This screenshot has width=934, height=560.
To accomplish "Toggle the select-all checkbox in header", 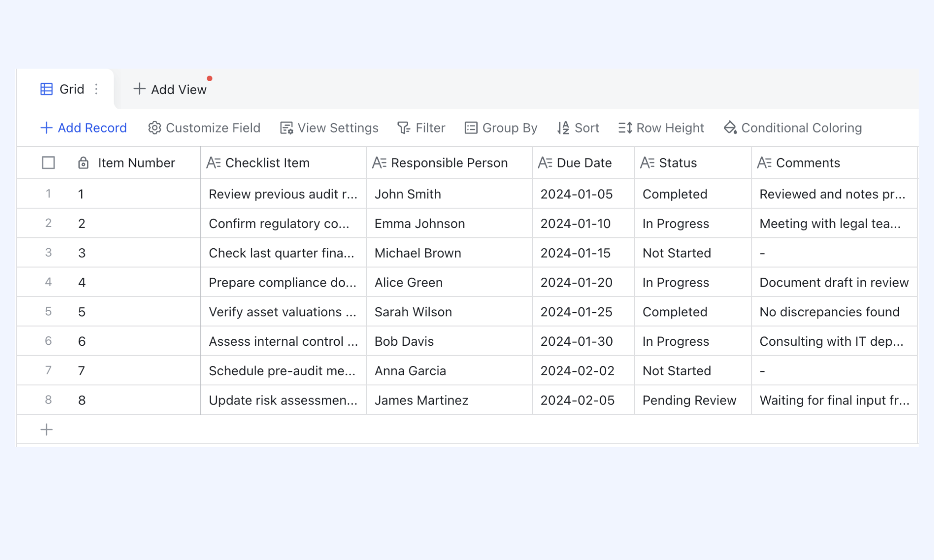I will 48,163.
